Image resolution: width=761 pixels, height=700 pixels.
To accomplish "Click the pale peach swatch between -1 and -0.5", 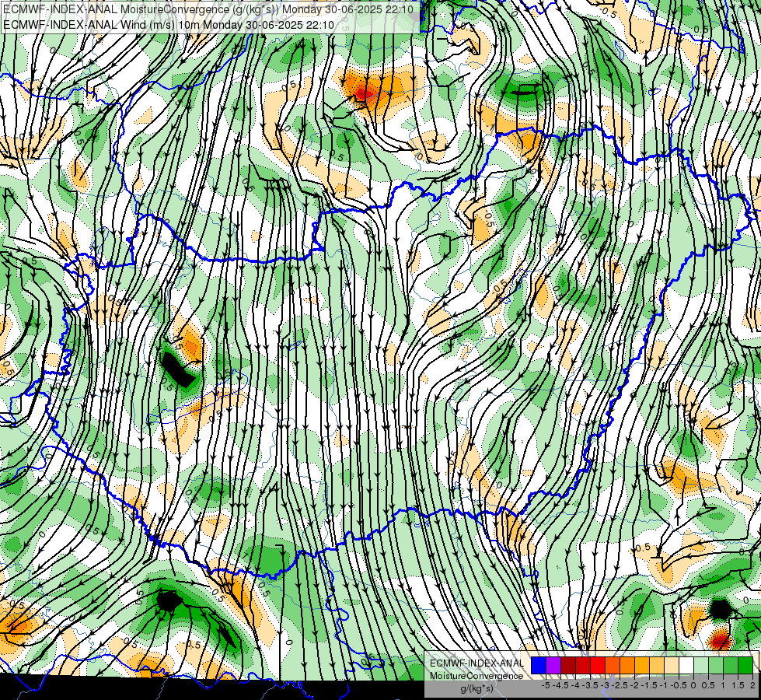I will click(x=671, y=665).
